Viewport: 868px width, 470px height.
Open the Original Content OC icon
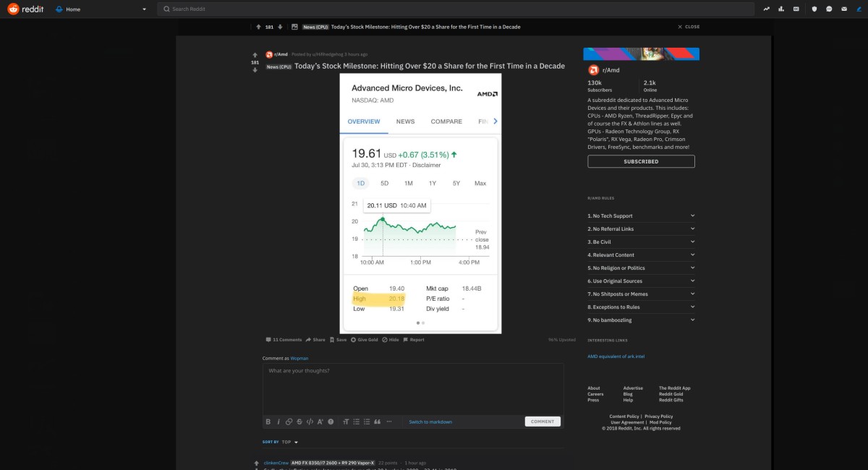pos(796,9)
